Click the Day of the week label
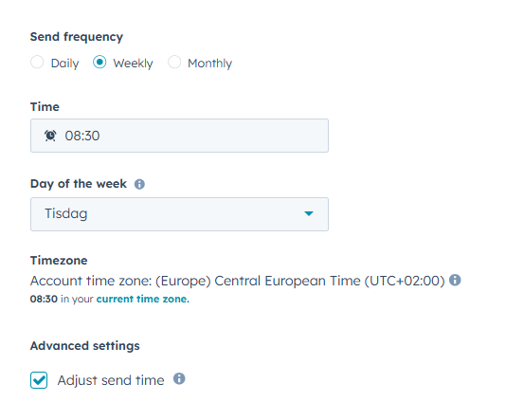Image resolution: width=524 pixels, height=420 pixels. tap(79, 184)
